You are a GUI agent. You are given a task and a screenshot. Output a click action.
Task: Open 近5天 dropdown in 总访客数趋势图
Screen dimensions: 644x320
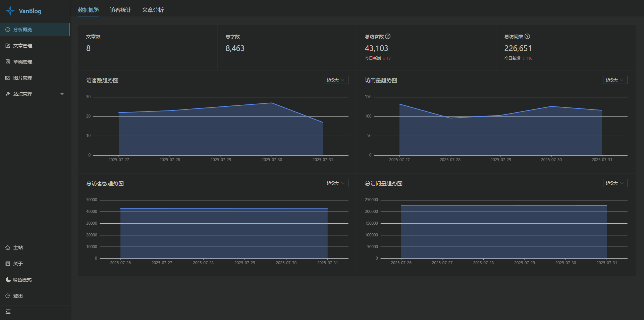(x=336, y=183)
